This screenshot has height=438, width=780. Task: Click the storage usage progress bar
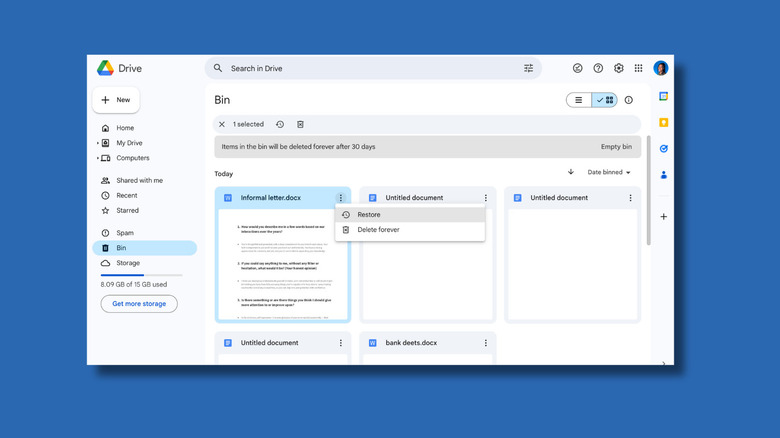pos(141,275)
